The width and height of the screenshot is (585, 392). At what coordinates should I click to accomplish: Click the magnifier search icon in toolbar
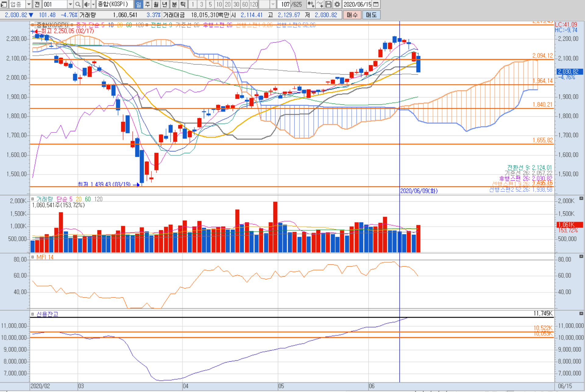(x=78, y=4)
